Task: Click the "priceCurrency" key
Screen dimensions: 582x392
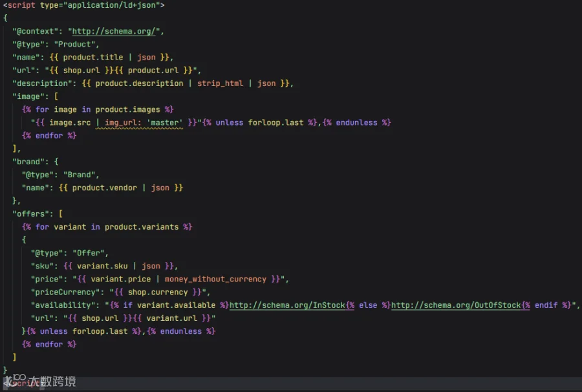Action: 65,292
